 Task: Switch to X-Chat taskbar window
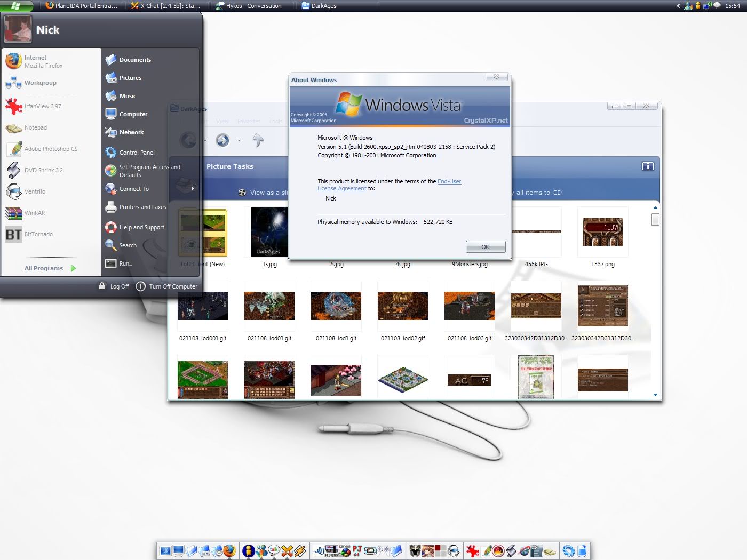tap(166, 6)
